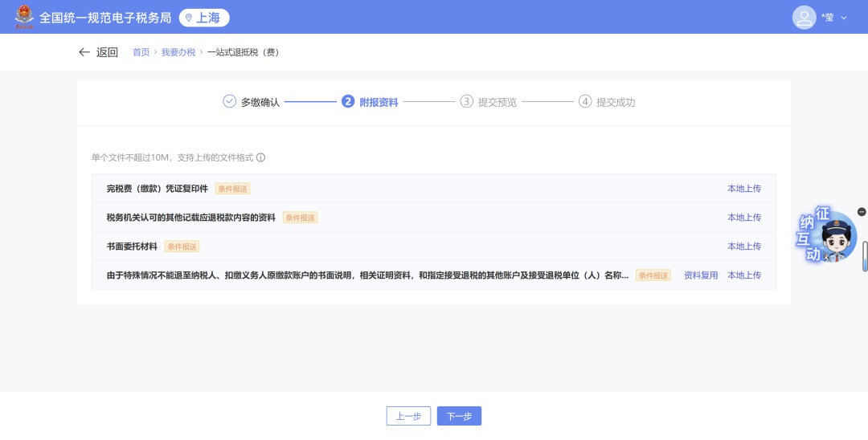This screenshot has width=868, height=440.
Task: Expand the user account dropdown arrow
Action: click(x=844, y=18)
